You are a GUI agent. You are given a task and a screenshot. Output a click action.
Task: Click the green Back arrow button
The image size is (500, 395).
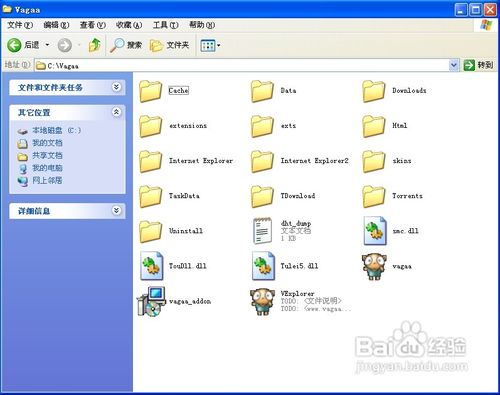[x=14, y=45]
